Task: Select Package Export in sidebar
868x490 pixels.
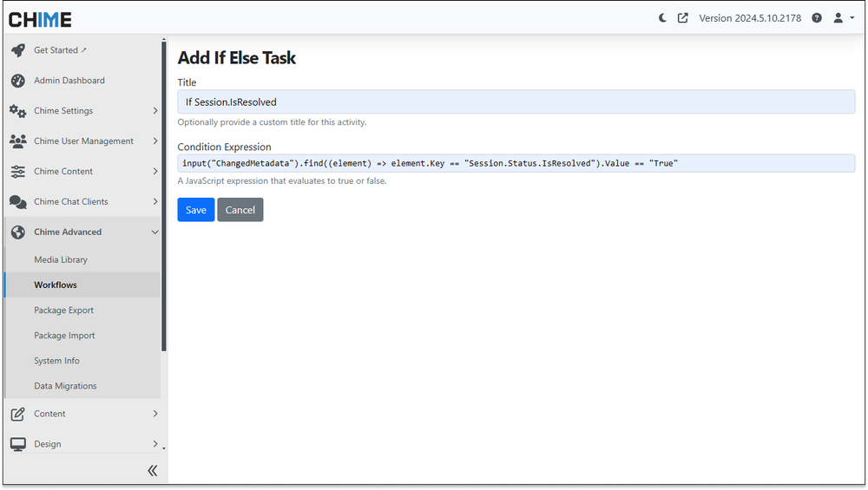Action: tap(63, 310)
